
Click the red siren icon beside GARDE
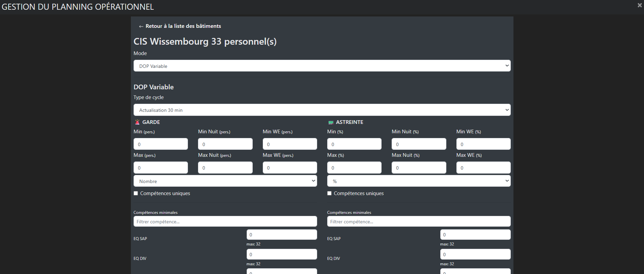137,122
